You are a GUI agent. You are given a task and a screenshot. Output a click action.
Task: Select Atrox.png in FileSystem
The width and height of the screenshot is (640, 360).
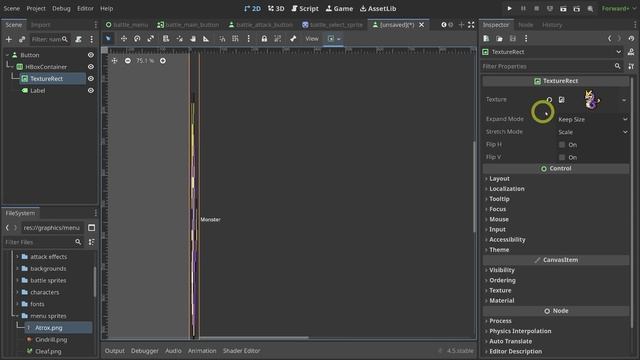(49, 328)
